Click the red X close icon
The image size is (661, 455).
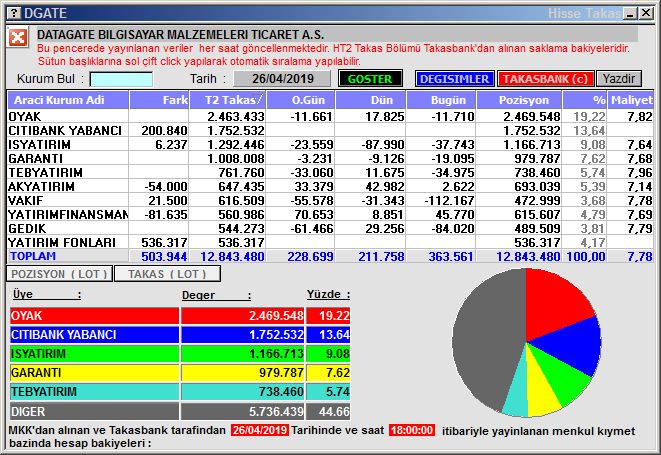tap(18, 38)
